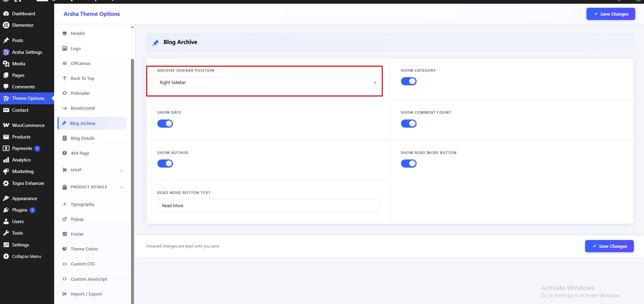Click the Plugins plug icon
Image resolution: width=644 pixels, height=304 pixels.
[6, 210]
